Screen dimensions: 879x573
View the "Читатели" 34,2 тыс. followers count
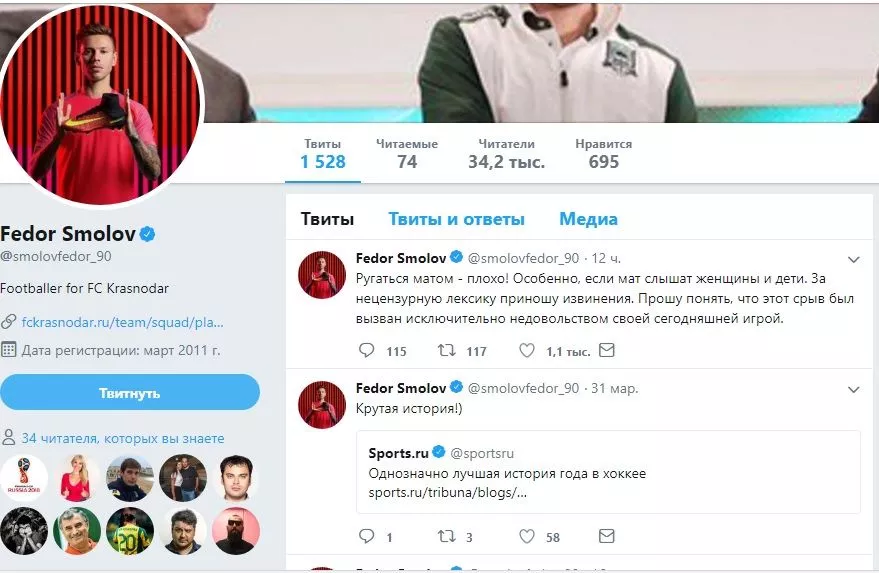pos(506,153)
